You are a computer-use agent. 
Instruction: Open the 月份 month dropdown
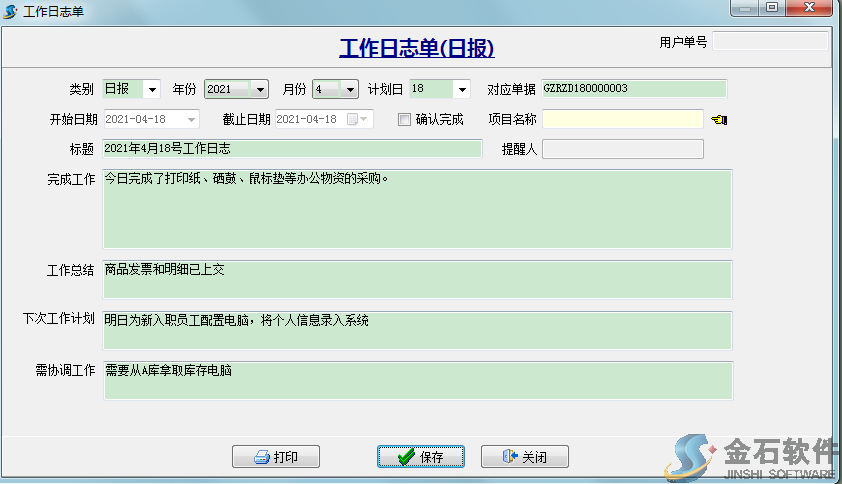[350, 89]
